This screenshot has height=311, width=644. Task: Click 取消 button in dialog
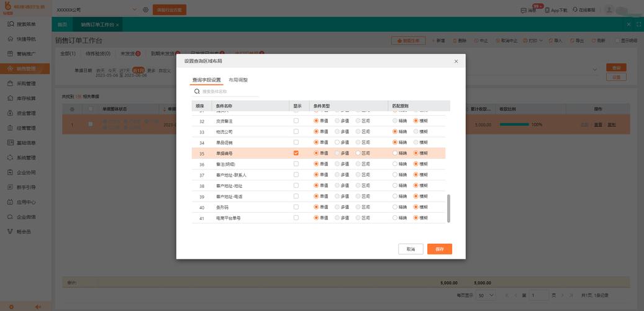tap(410, 249)
